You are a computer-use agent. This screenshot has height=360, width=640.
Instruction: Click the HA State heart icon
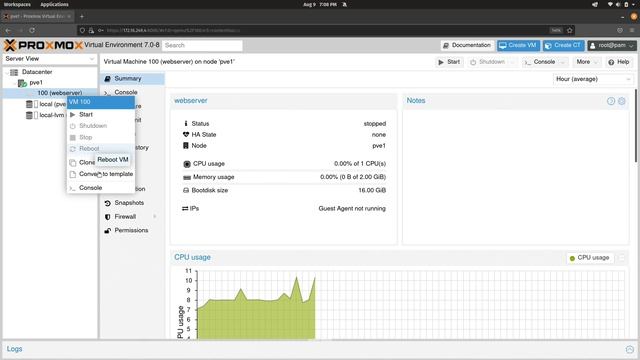click(186, 135)
